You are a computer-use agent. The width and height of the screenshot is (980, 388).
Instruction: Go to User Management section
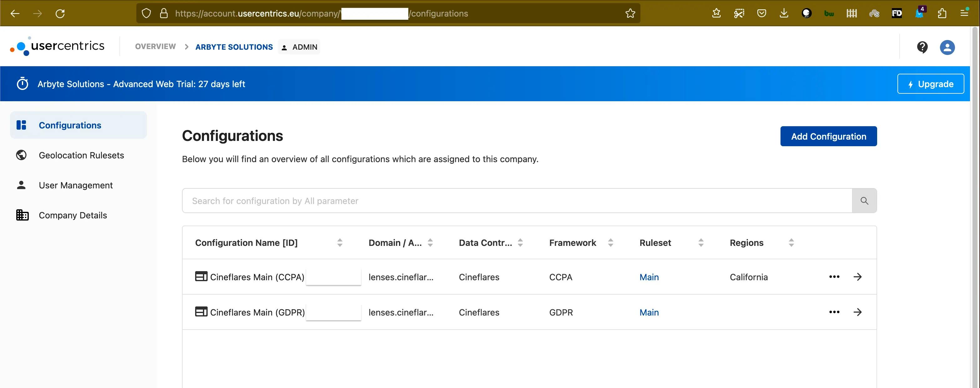pyautogui.click(x=75, y=185)
